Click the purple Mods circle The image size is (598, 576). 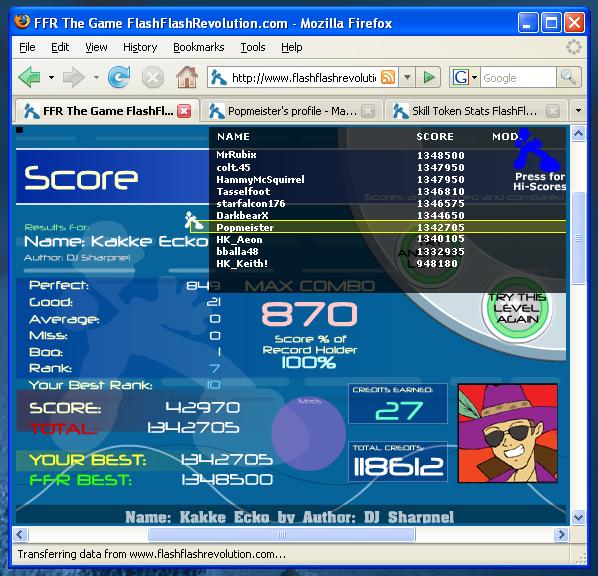[309, 434]
